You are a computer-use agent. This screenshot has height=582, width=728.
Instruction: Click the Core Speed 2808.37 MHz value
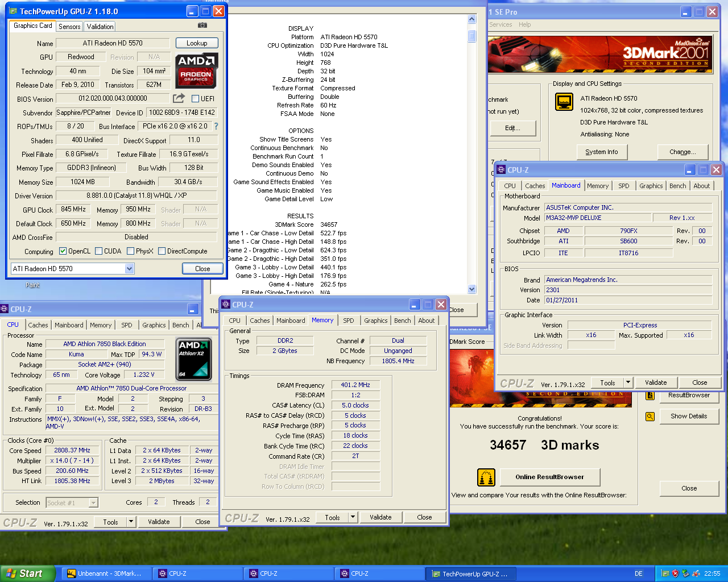click(x=72, y=450)
